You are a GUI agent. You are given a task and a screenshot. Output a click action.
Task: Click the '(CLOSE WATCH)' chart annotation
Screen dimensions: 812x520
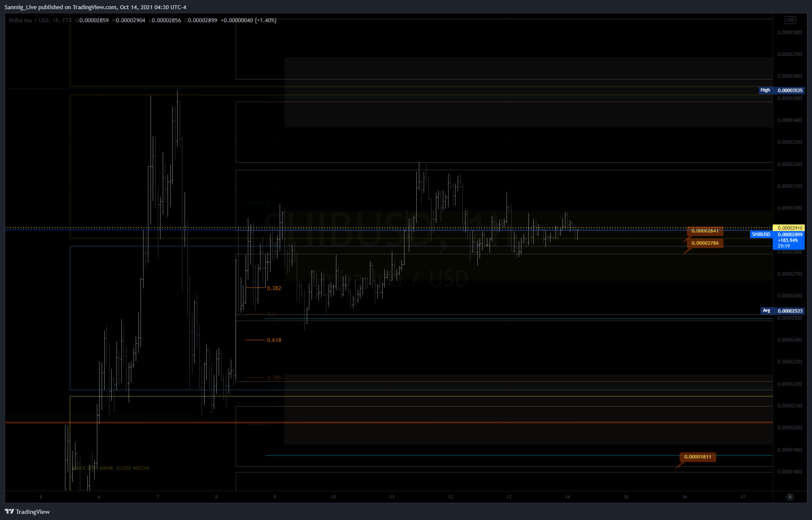pos(133,468)
